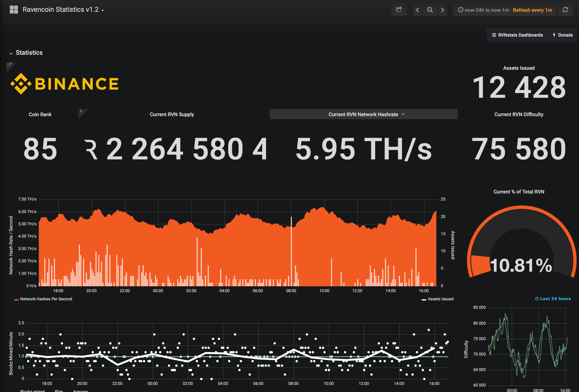
Task: Click the 08:00 label on hashrate chart
Action: 291,291
